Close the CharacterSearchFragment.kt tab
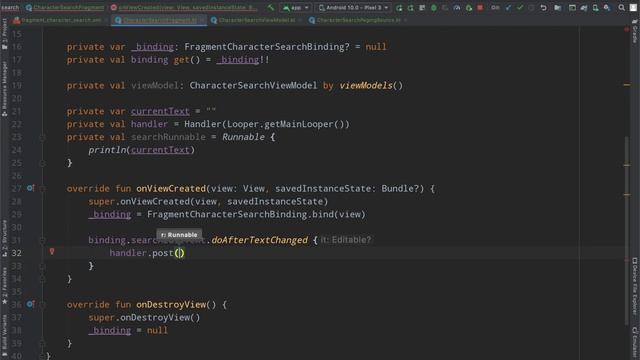640x360 pixels. click(202, 20)
